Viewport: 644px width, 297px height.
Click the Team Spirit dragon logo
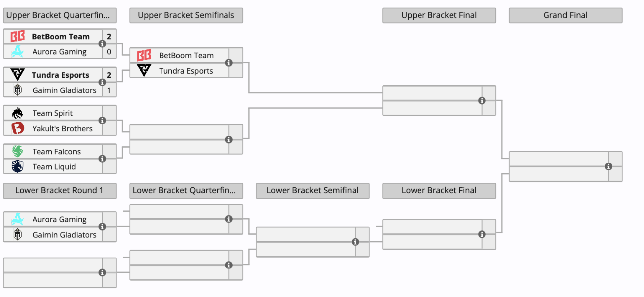click(18, 113)
